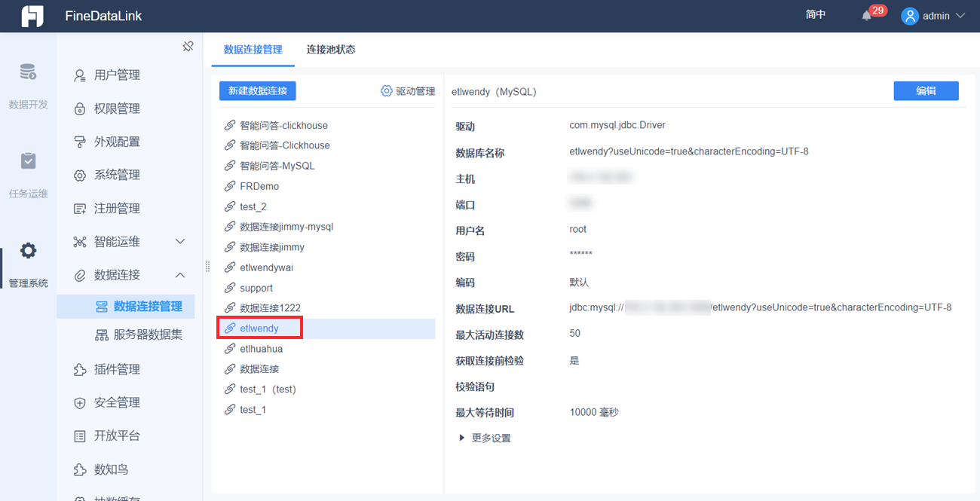Click the 数据连接 link icon in menu

tap(79, 275)
